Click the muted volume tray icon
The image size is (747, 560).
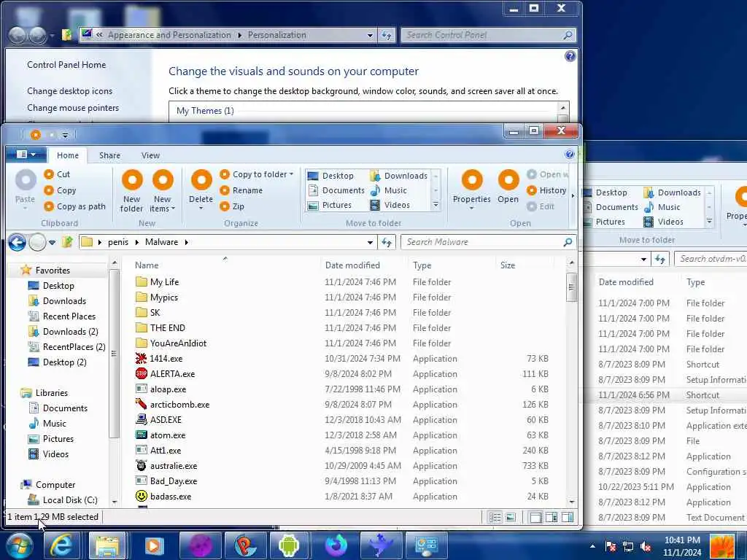(x=646, y=546)
